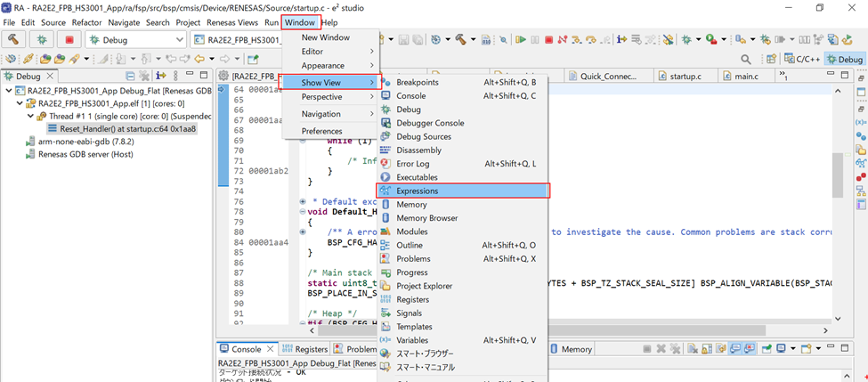Switch to the Debug perspective button
The image size is (868, 382).
[x=845, y=59]
